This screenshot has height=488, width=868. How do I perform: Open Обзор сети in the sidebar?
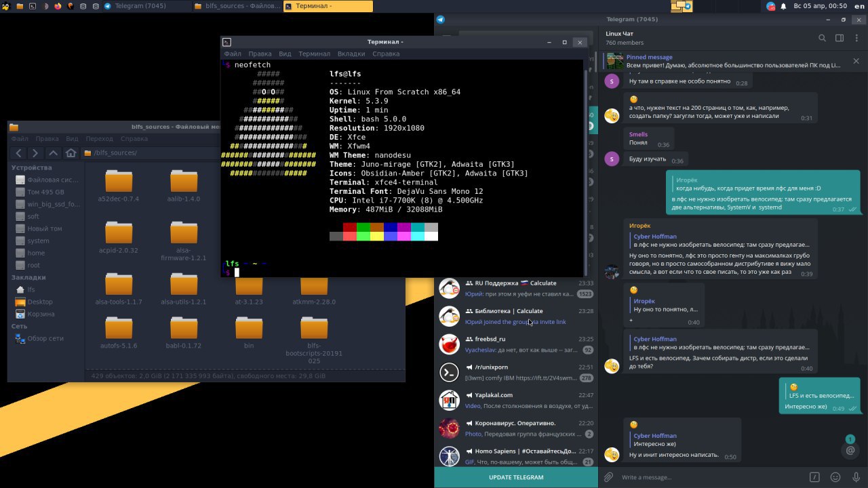point(39,338)
